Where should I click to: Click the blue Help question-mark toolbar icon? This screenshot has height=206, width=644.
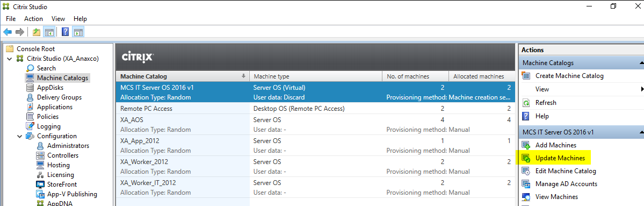[66, 32]
